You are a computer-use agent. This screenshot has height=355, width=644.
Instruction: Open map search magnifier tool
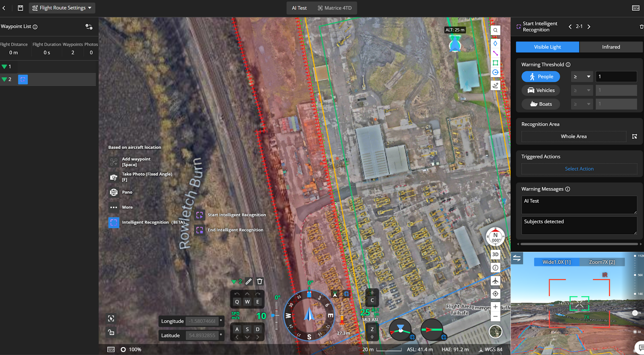495,30
